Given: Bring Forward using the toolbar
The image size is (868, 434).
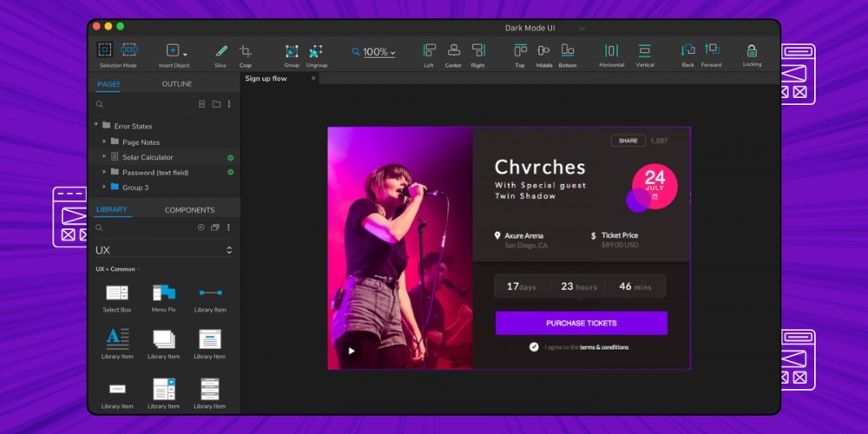Looking at the screenshot, I should pos(712,49).
